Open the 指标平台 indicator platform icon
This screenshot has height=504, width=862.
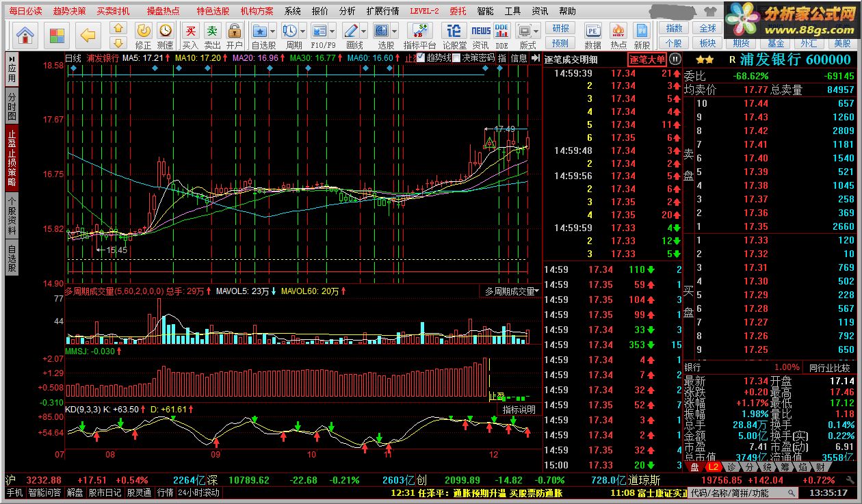[x=420, y=31]
